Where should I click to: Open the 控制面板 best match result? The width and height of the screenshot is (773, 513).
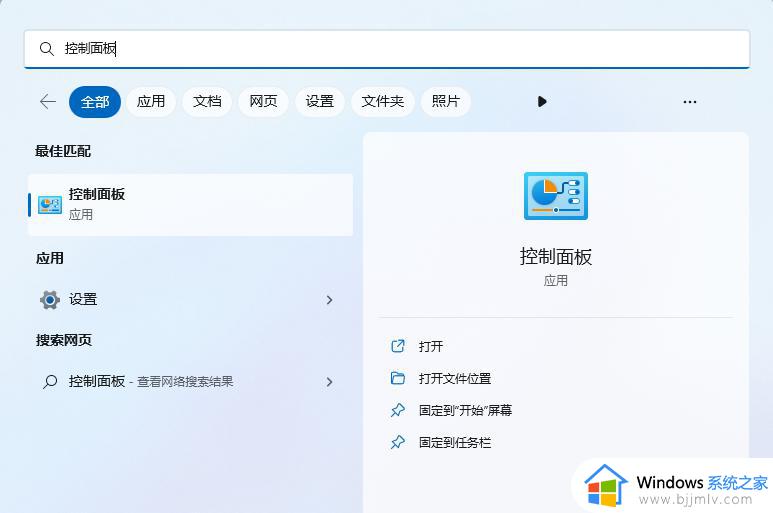click(191, 205)
